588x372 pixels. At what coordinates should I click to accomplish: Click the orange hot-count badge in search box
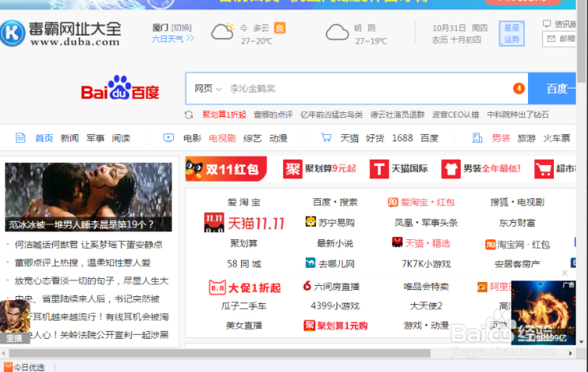518,88
